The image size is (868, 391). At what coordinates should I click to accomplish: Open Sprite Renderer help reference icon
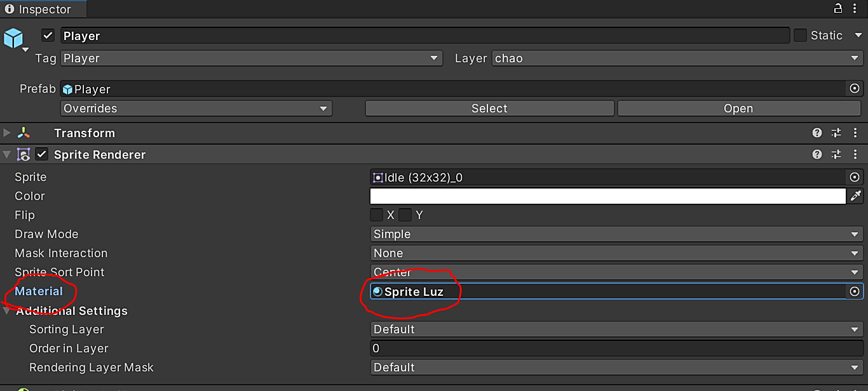[x=817, y=154]
